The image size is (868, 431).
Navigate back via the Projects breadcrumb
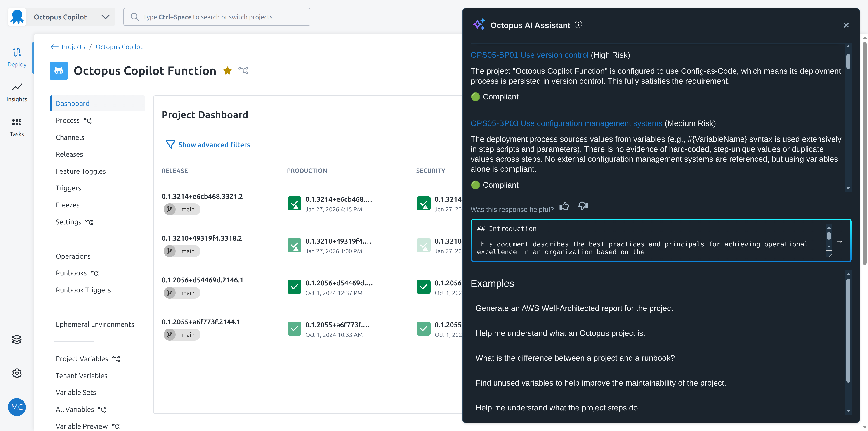[73, 47]
